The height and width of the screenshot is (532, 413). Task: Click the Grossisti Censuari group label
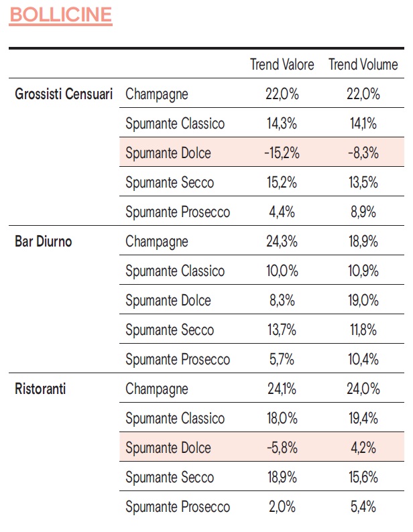click(x=64, y=94)
